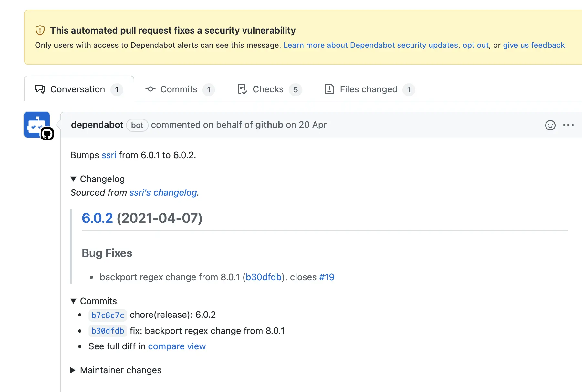Image resolution: width=582 pixels, height=392 pixels.
Task: Open the github organization link
Action: [x=269, y=125]
